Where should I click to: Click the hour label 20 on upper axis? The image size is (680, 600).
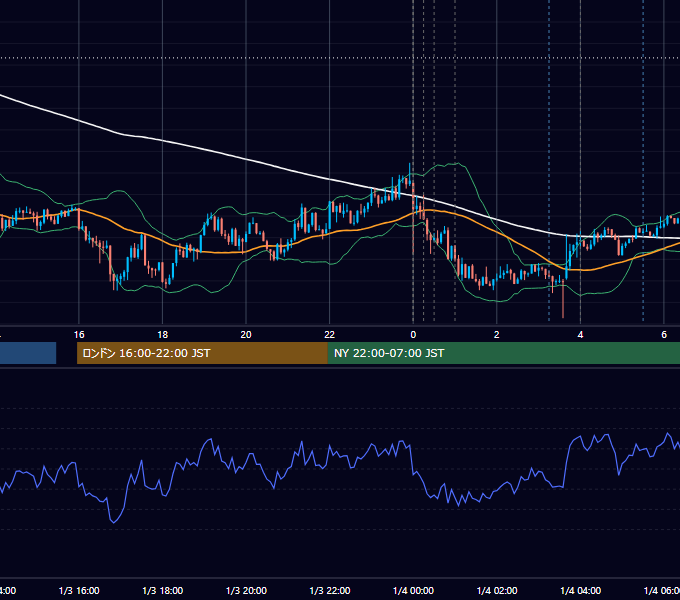pos(246,335)
